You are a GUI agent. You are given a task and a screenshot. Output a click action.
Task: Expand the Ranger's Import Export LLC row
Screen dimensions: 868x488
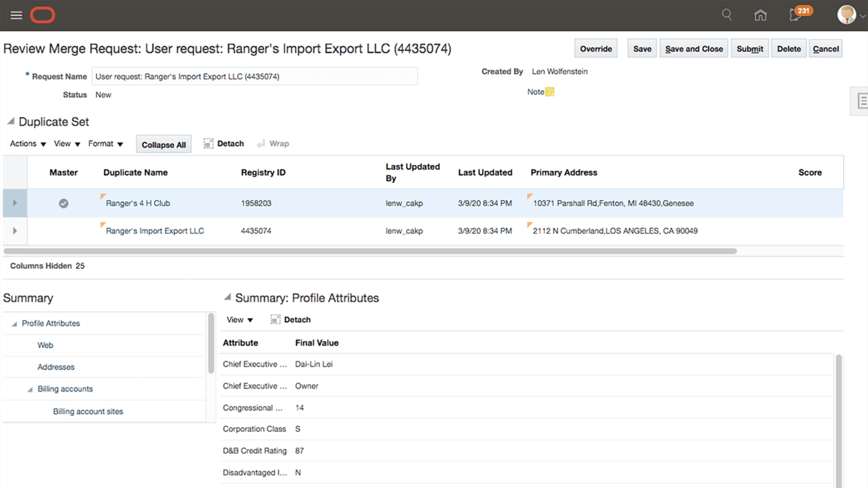pyautogui.click(x=15, y=231)
